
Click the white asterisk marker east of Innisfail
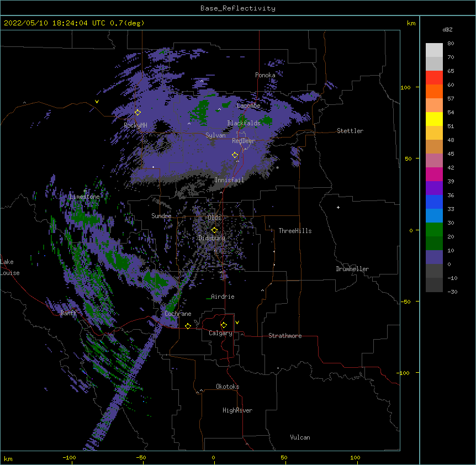point(277,168)
